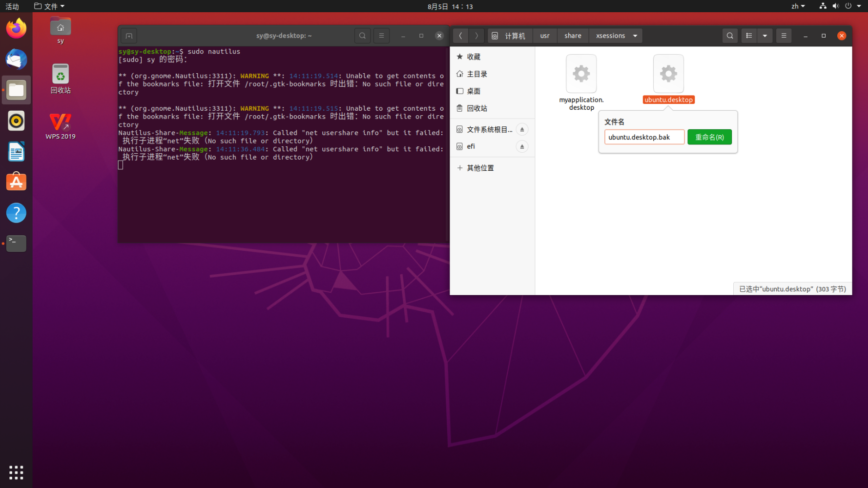Click the search icon in Files window
This screenshot has height=488, width=868.
(x=729, y=36)
